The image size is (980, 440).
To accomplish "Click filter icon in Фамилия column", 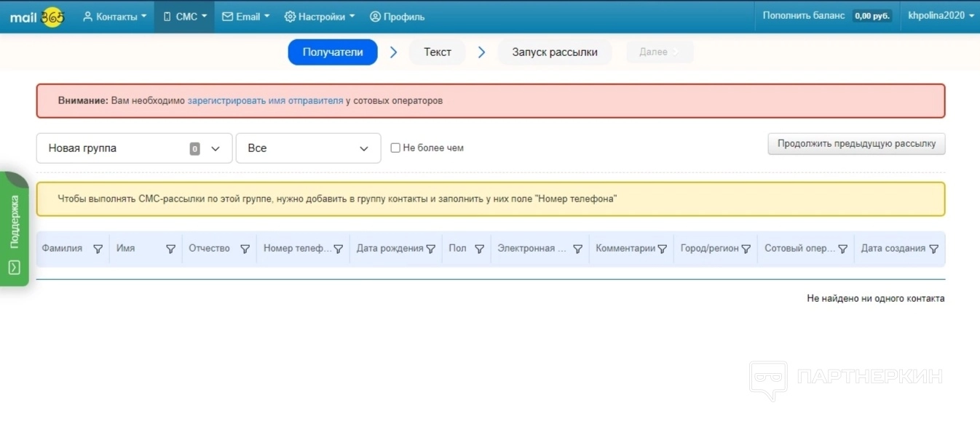I will [98, 249].
